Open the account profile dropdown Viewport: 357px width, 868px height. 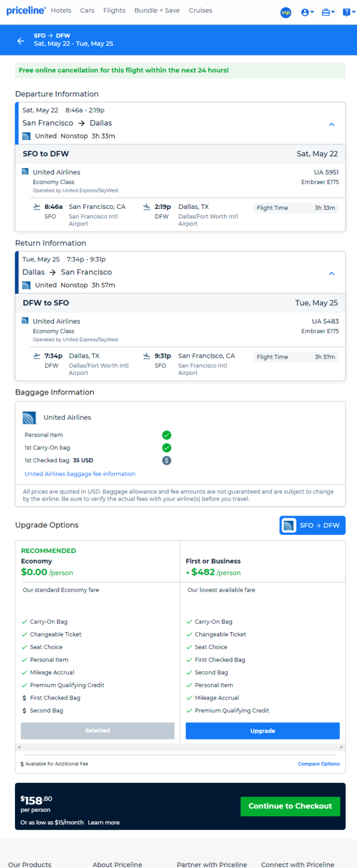point(307,12)
